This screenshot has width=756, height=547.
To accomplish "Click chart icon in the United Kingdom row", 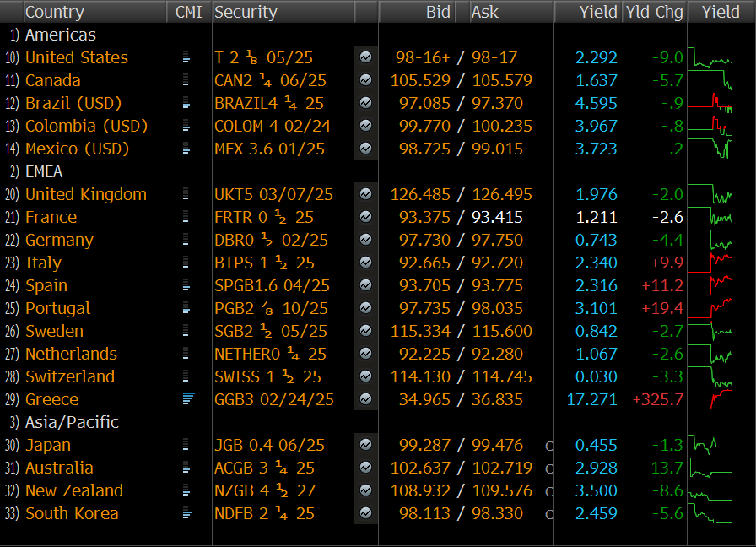I will click(x=366, y=194).
